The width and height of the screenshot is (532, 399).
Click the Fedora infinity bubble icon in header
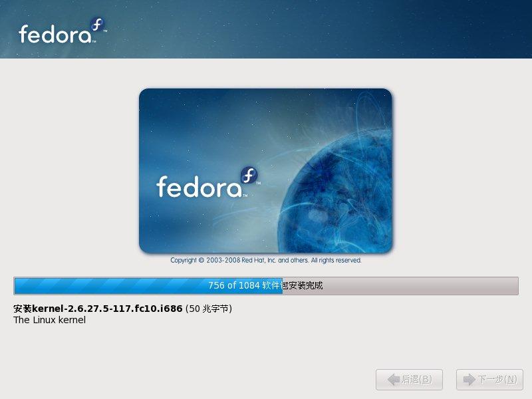[97, 25]
